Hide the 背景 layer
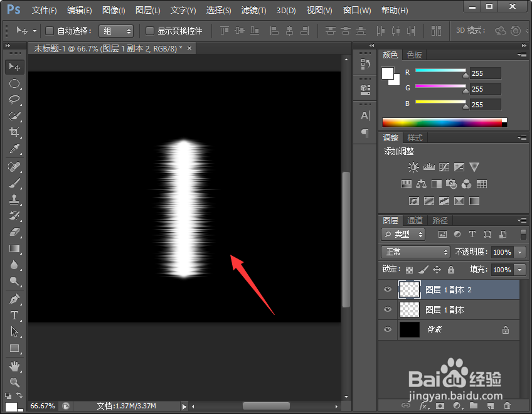Viewport: 532px width, 414px height. click(388, 330)
